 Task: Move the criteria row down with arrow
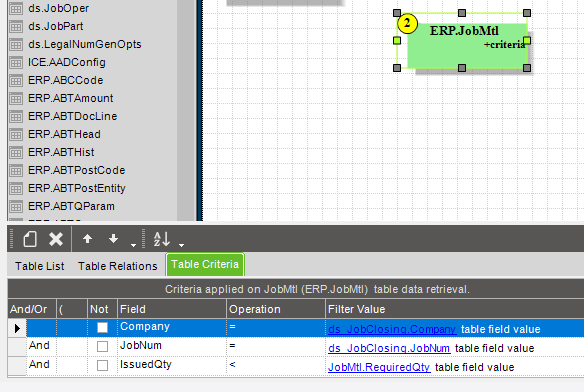pos(113,238)
